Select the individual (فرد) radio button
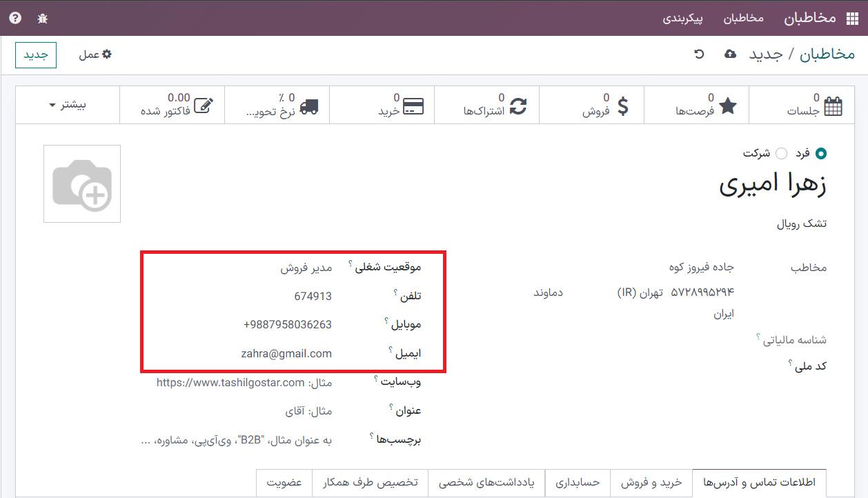868x498 pixels. coord(820,153)
